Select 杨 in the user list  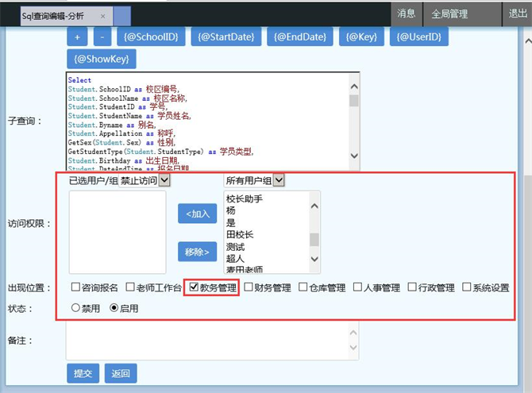[x=231, y=210]
